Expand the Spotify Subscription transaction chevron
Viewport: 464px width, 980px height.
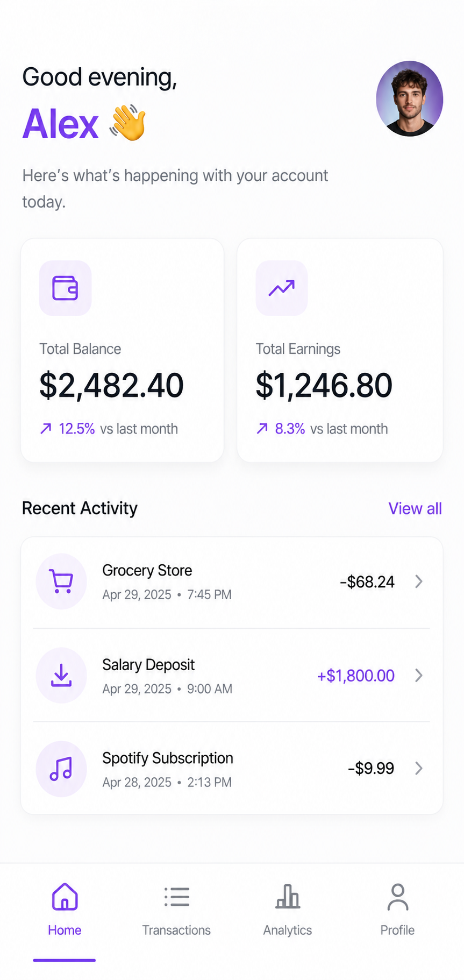tap(419, 768)
